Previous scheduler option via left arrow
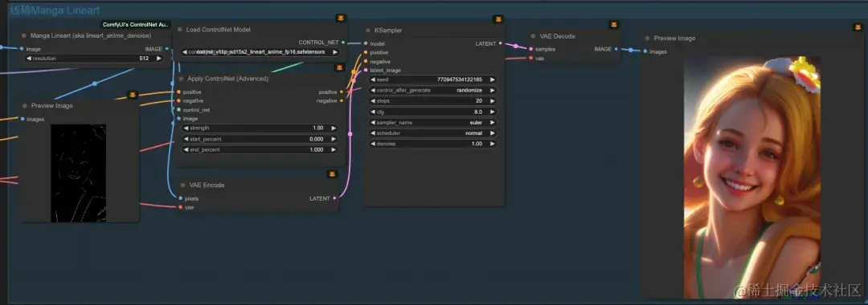Viewport: 868px width, 305px height. pos(373,133)
